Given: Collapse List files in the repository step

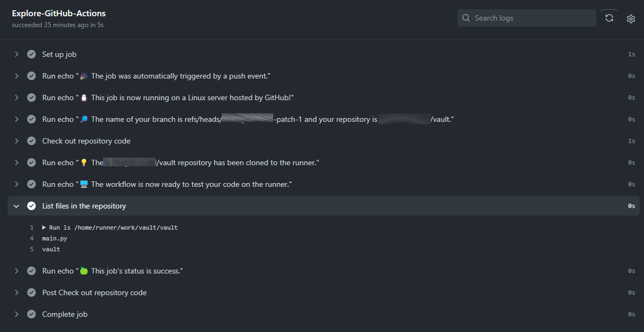Looking at the screenshot, I should (16, 206).
